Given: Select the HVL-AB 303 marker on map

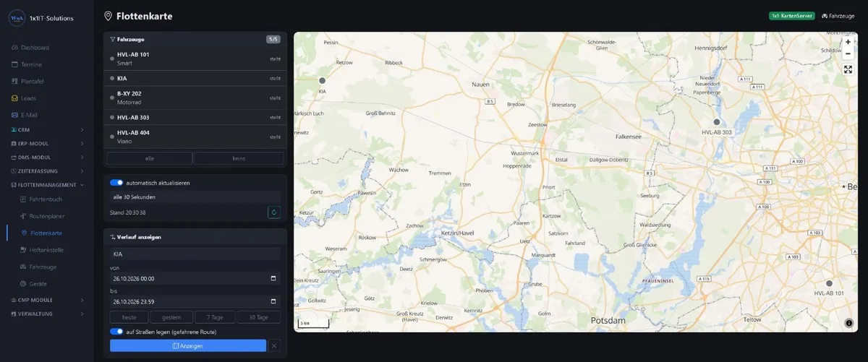Looking at the screenshot, I should tap(717, 122).
